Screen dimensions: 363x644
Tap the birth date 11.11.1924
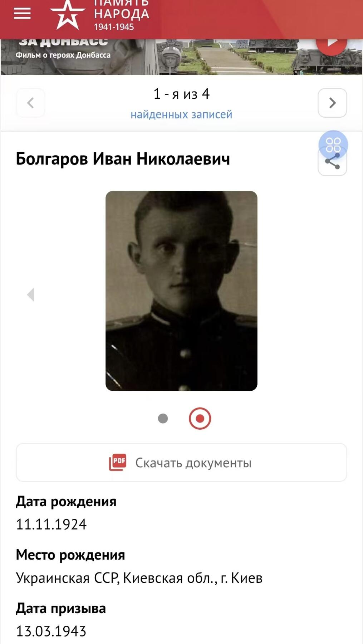(51, 525)
